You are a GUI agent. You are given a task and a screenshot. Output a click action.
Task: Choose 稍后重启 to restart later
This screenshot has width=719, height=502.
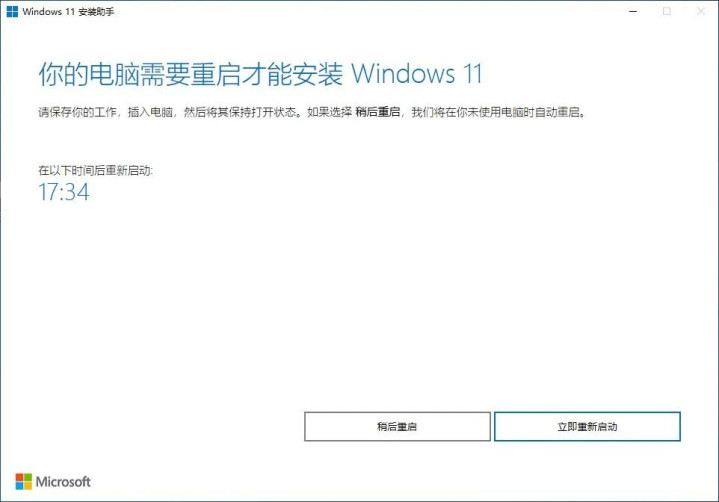(397, 427)
